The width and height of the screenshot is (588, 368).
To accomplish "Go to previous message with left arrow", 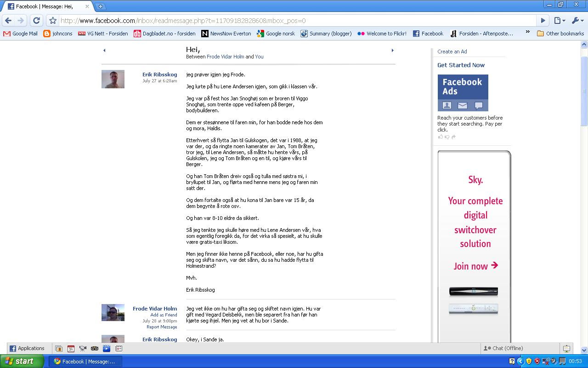I will coord(104,51).
